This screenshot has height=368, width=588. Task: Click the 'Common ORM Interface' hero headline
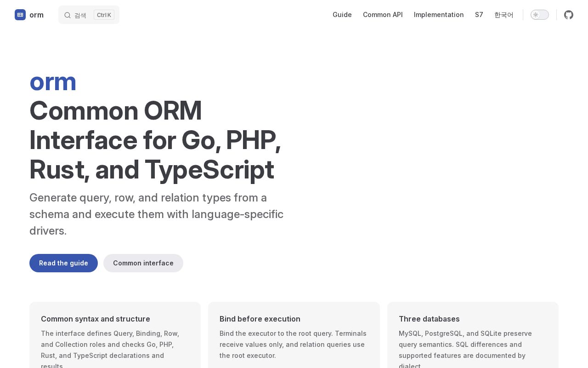coord(155,140)
